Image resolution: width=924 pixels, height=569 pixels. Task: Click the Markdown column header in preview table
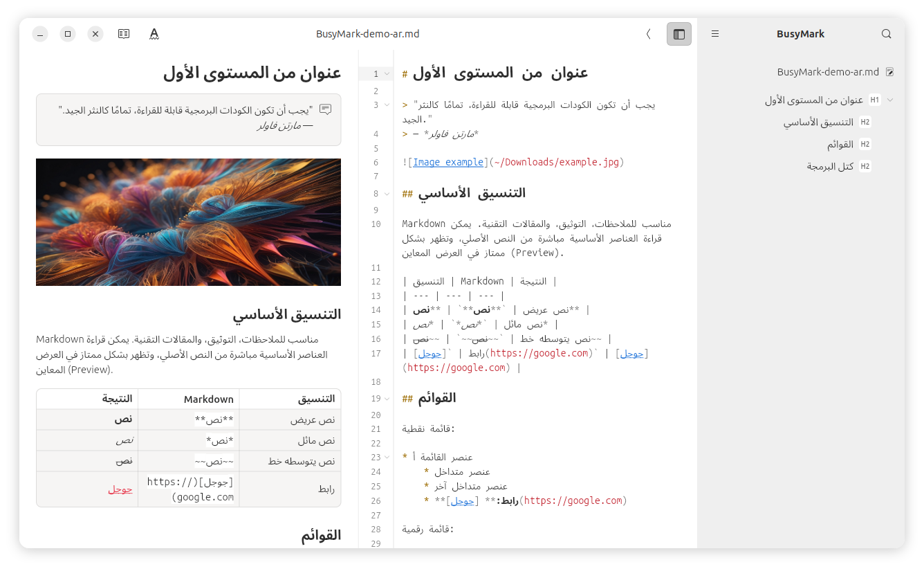[209, 399]
